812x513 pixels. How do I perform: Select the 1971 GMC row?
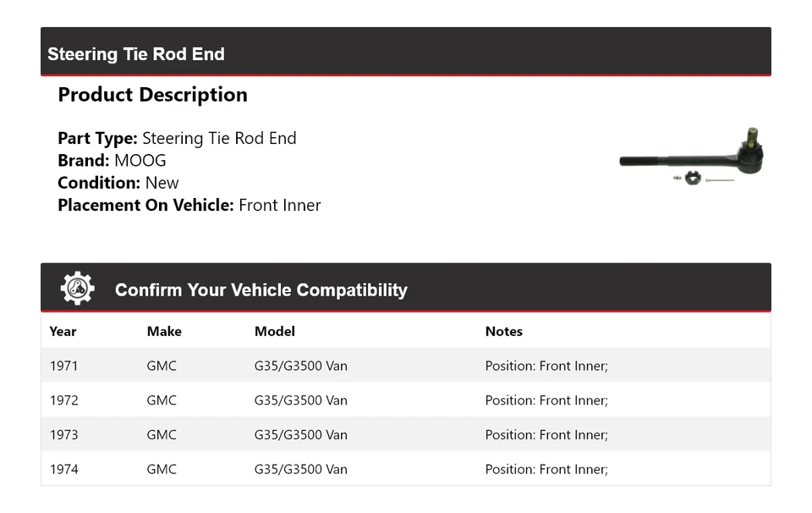pos(405,366)
